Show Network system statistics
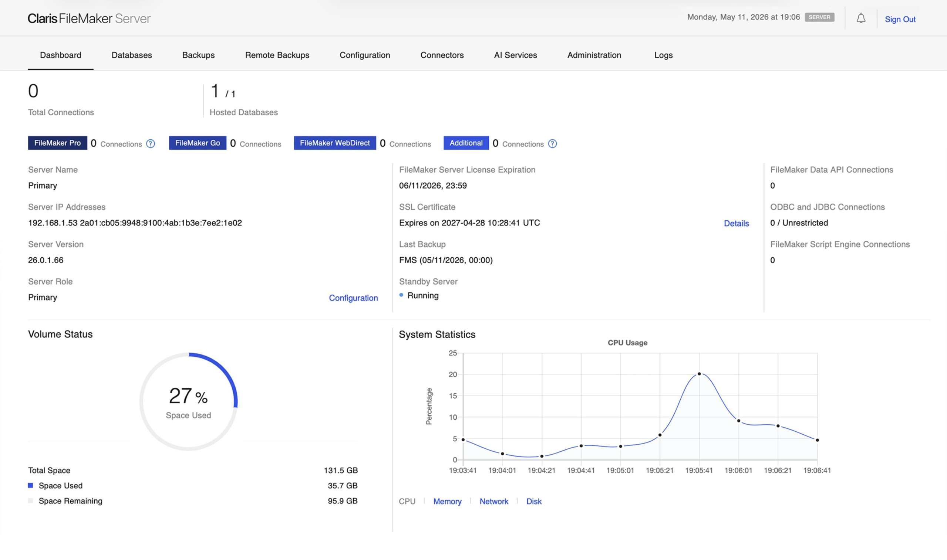 [x=494, y=502]
